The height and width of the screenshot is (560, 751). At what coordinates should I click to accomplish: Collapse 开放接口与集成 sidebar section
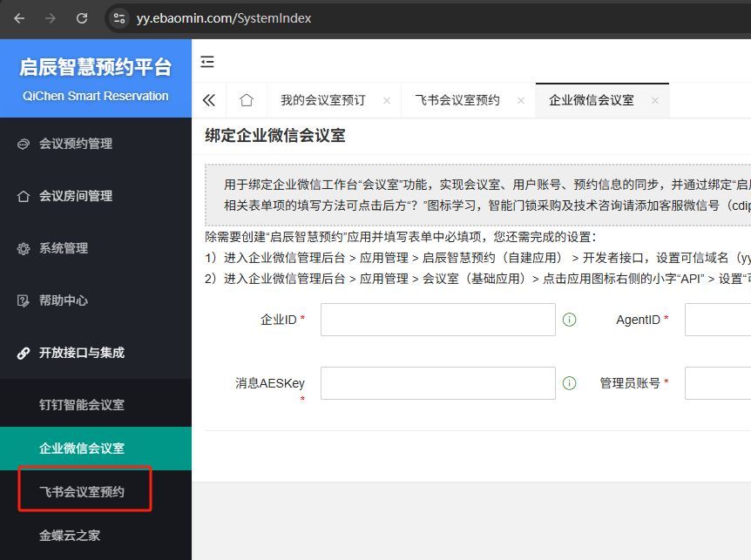82,353
